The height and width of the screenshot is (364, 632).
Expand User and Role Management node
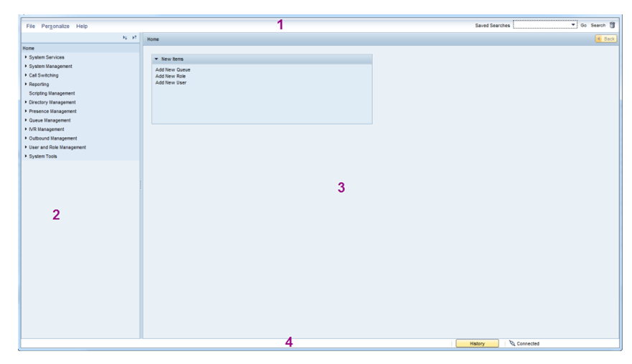pos(26,148)
